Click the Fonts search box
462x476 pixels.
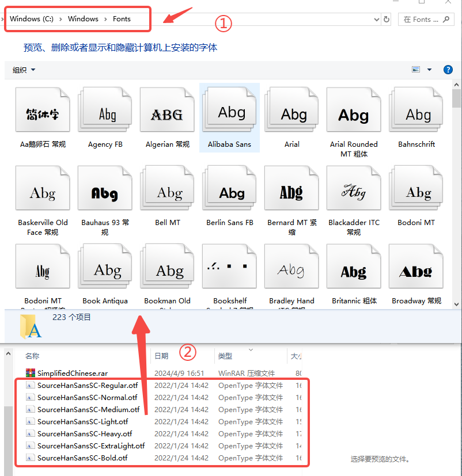[426, 20]
